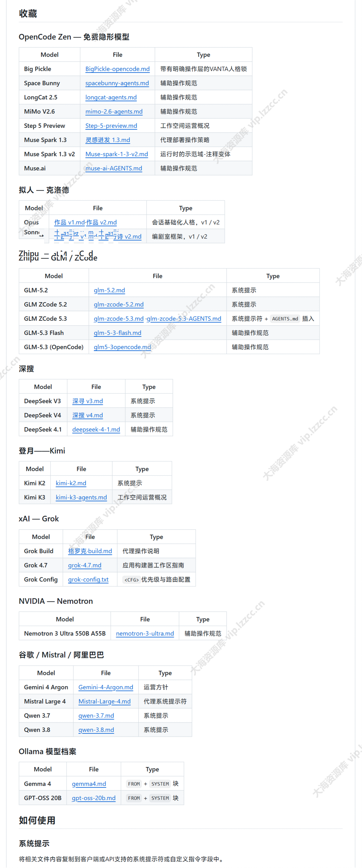362x868 pixels.
Task: Open the glm-zcode-5.3.md link
Action: pyautogui.click(x=119, y=319)
